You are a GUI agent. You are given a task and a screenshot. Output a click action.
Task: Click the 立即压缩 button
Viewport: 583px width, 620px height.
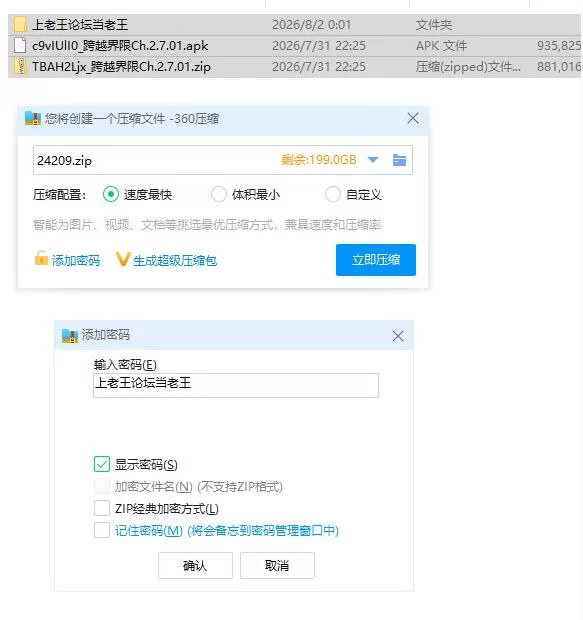pos(376,260)
